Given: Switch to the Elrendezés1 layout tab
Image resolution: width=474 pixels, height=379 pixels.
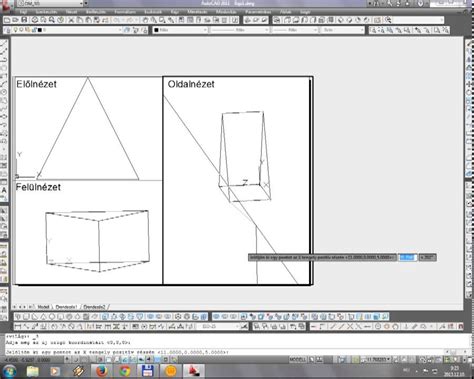Looking at the screenshot, I should [66, 307].
